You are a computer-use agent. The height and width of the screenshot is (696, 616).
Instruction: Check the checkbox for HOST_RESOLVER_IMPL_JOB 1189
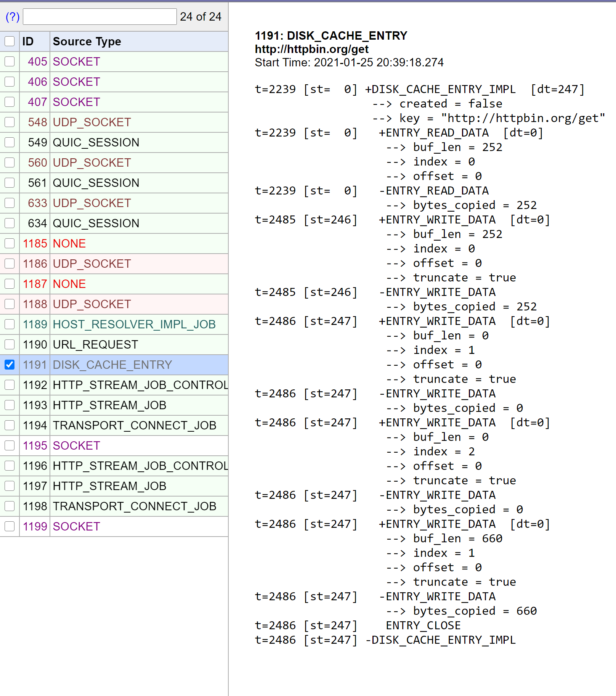(x=10, y=324)
